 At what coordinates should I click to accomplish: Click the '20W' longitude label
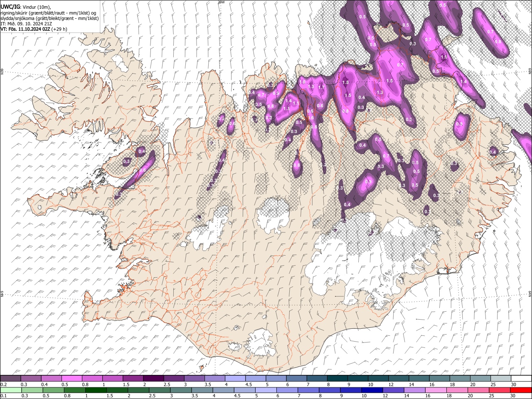pyautogui.click(x=221, y=2)
